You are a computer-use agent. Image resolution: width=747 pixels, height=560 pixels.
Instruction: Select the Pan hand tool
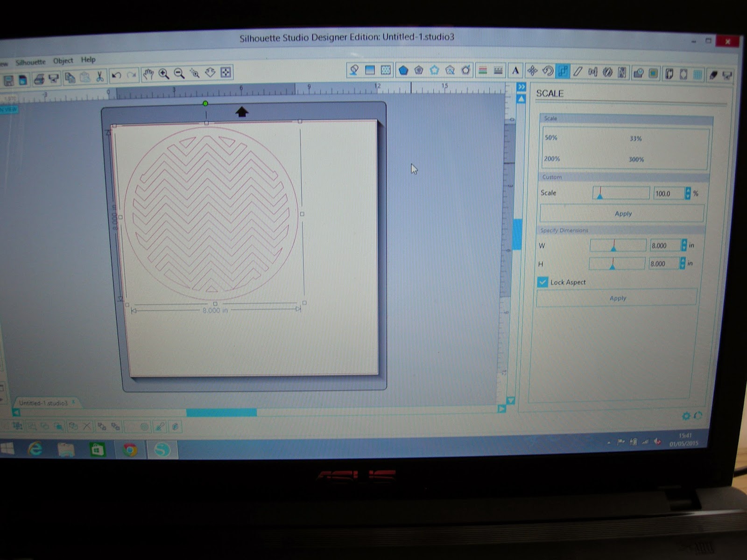coord(148,74)
